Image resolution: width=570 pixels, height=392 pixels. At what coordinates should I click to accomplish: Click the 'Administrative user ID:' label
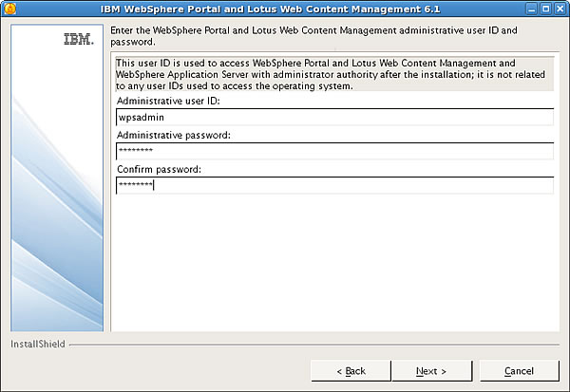(x=168, y=101)
